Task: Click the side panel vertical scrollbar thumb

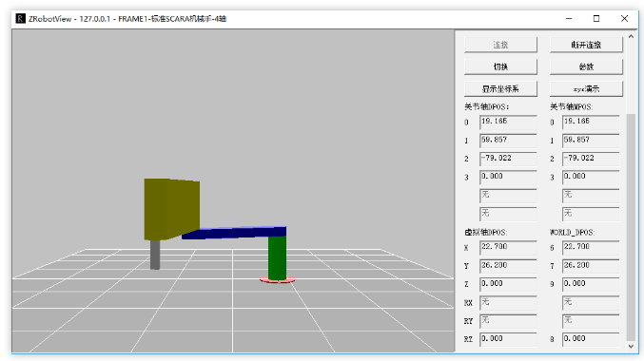Action: [x=631, y=226]
